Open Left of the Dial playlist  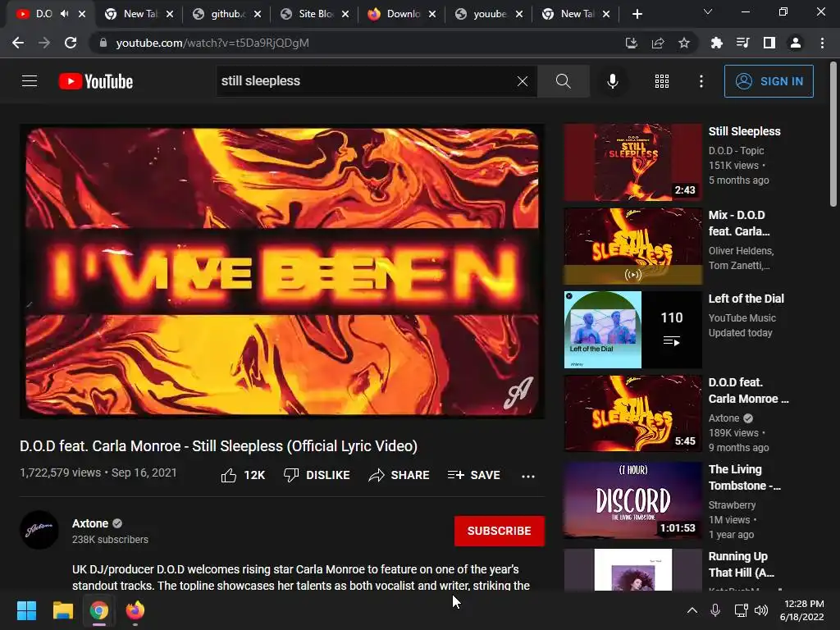pyautogui.click(x=632, y=330)
